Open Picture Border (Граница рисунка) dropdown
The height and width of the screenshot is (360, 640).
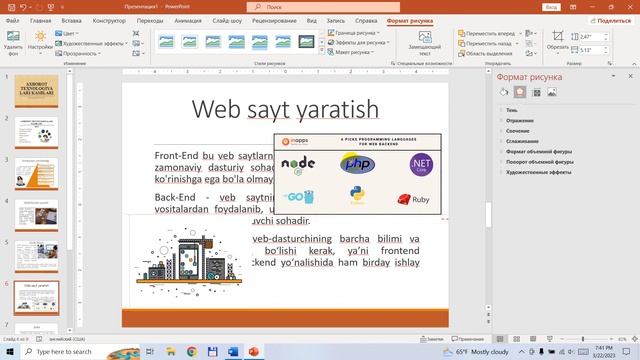(353, 33)
